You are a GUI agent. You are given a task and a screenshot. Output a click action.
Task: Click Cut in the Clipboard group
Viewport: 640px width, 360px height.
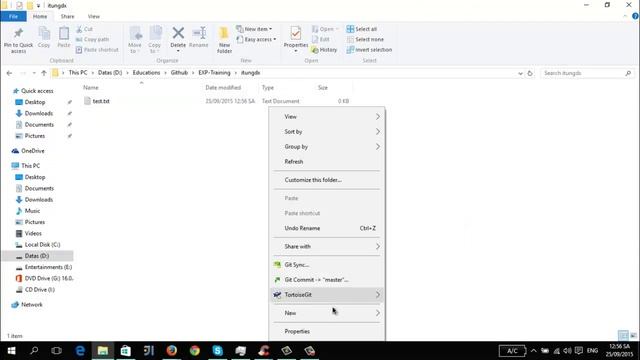pos(84,29)
